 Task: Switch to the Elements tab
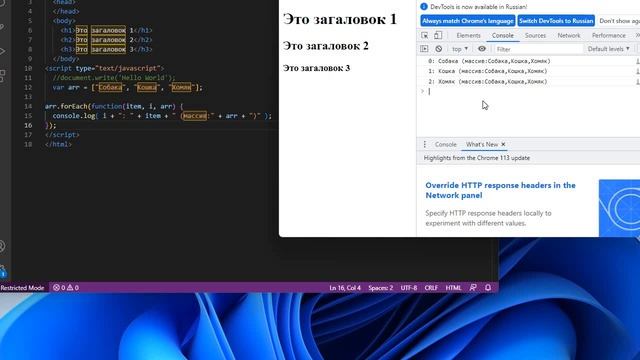pyautogui.click(x=469, y=36)
